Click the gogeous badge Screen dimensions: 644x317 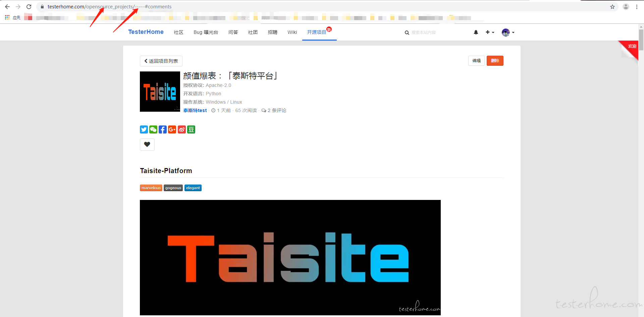coord(173,188)
